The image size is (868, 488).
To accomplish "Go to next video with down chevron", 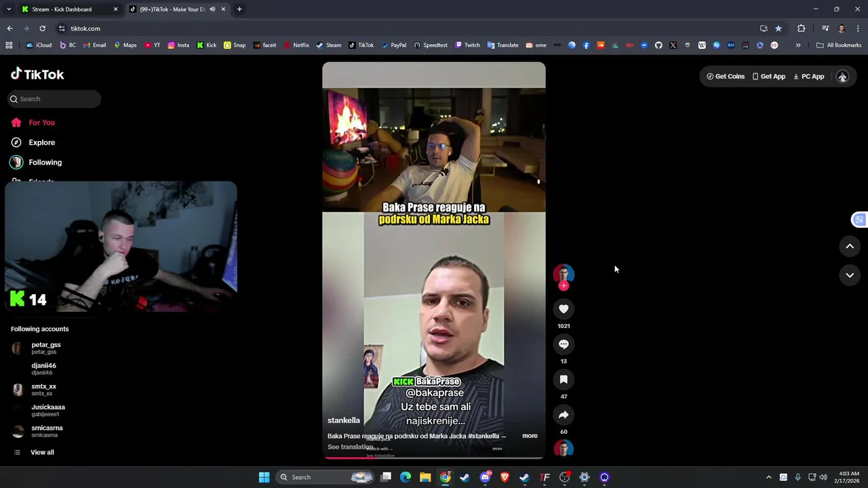I will 850,275.
